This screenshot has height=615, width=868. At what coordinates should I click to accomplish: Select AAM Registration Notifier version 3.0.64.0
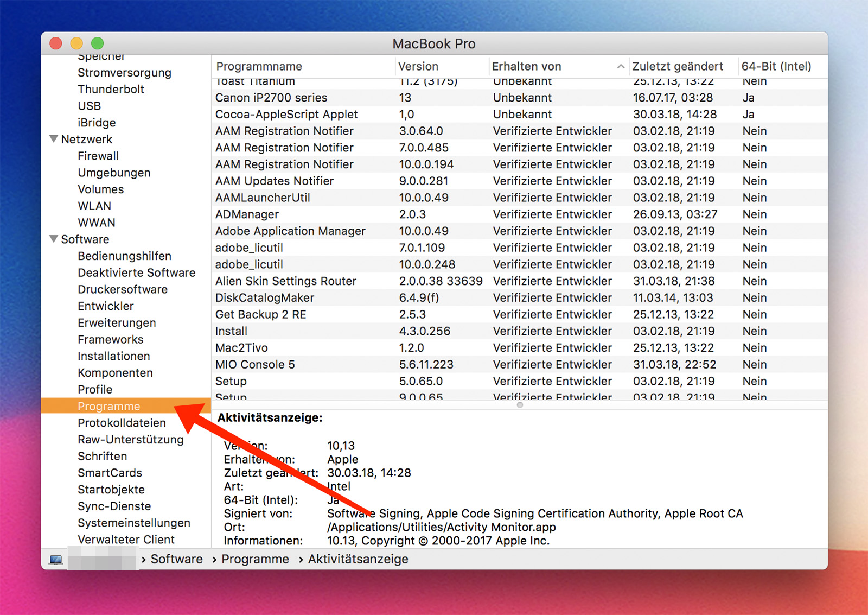pos(520,131)
